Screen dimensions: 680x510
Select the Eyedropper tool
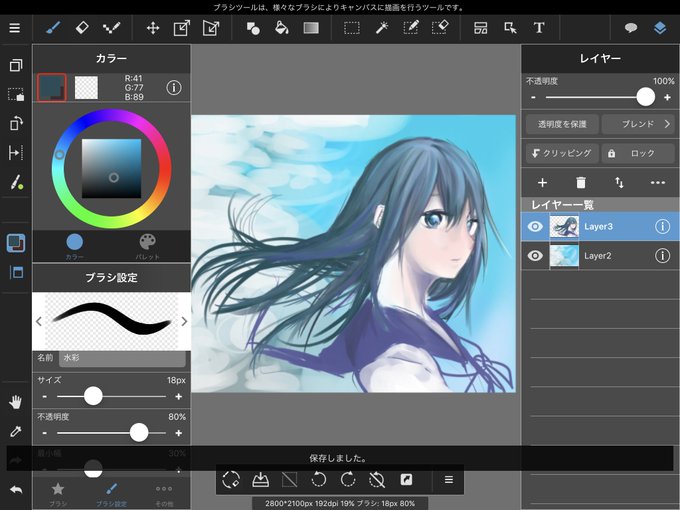[16, 432]
